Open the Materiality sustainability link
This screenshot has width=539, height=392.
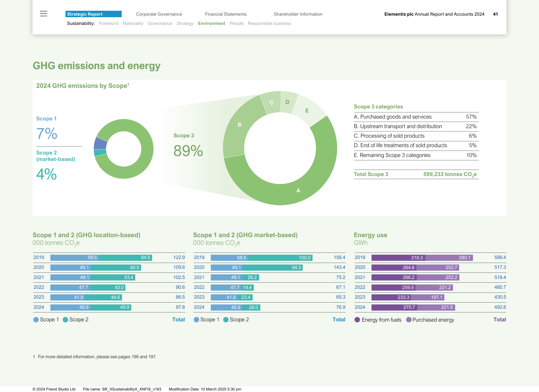pos(133,23)
